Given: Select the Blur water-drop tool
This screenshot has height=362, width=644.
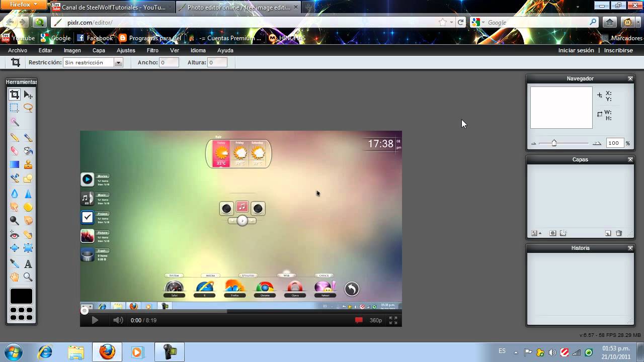Looking at the screenshot, I should click(x=15, y=194).
